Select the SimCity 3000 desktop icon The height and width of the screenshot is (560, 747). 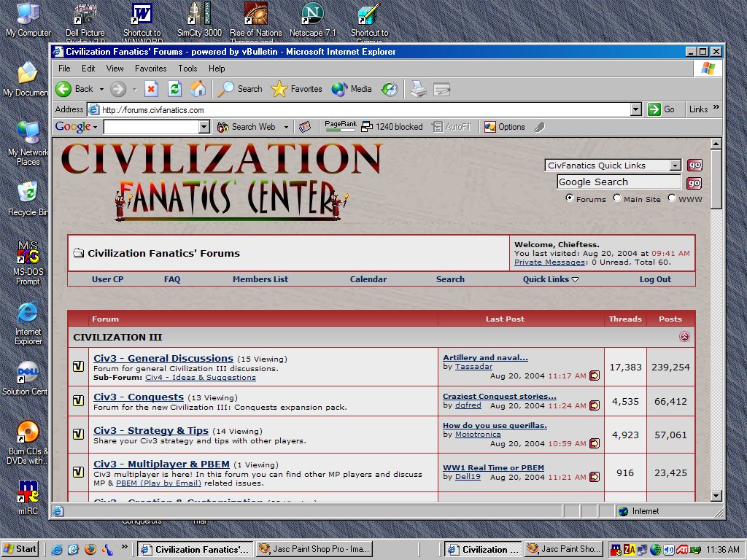(x=200, y=20)
